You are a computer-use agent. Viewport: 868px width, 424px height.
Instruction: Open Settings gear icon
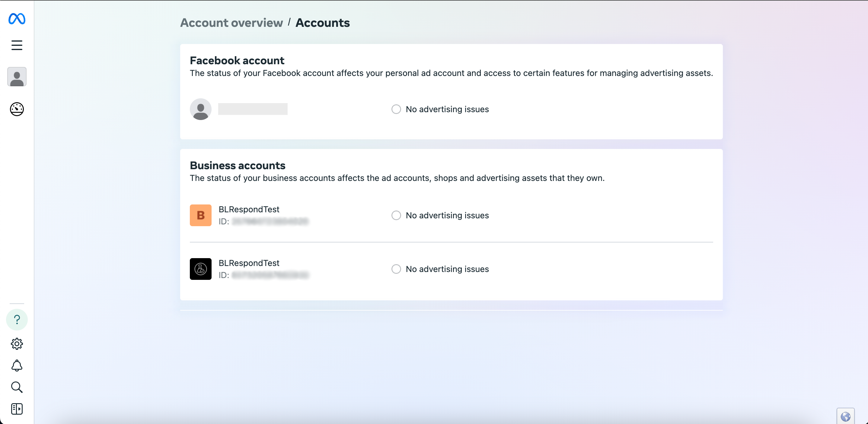[x=17, y=343]
